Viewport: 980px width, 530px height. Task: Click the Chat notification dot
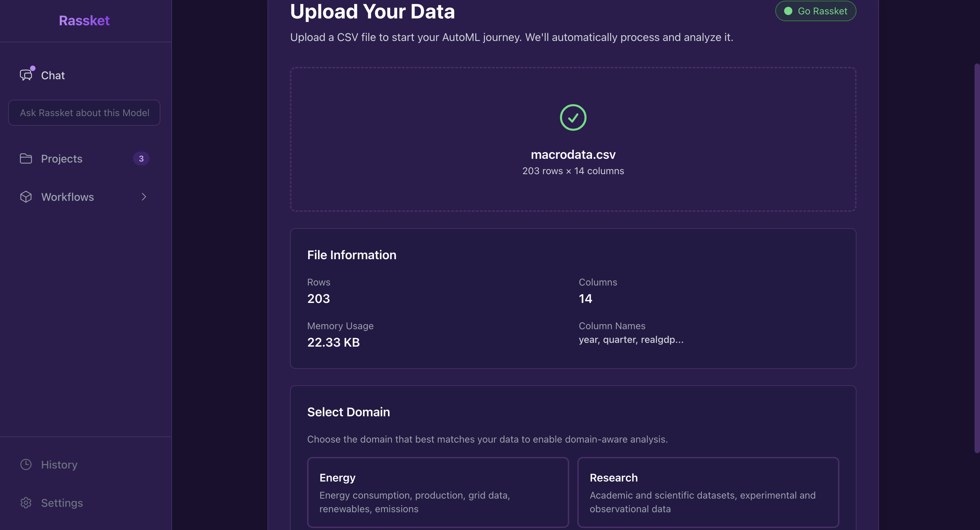coord(33,69)
